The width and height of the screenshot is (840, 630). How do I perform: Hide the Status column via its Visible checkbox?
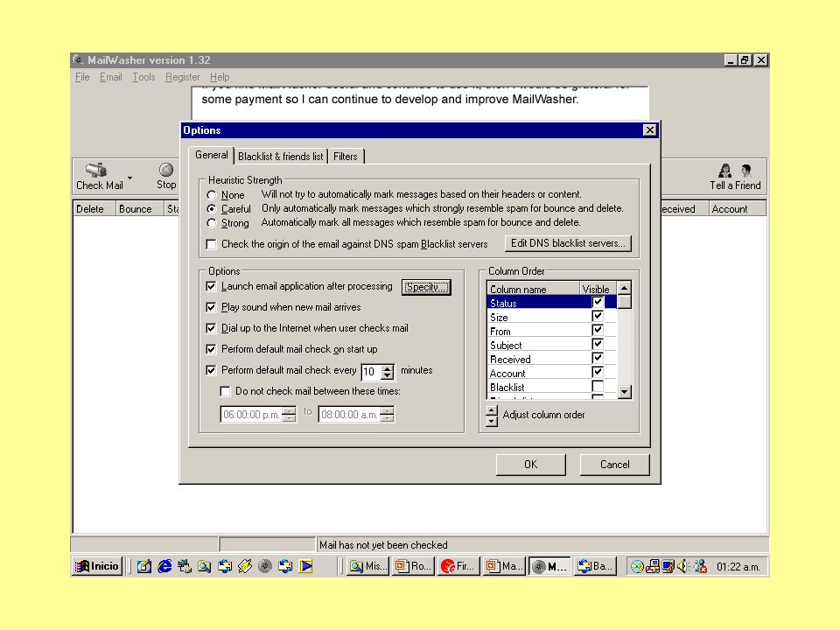[x=598, y=302]
